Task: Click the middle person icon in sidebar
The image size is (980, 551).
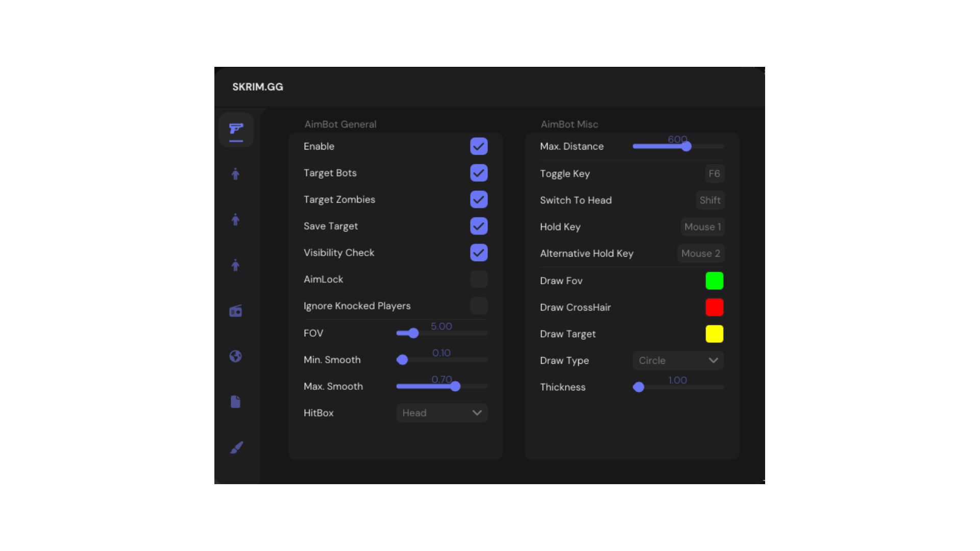Action: [x=235, y=220]
